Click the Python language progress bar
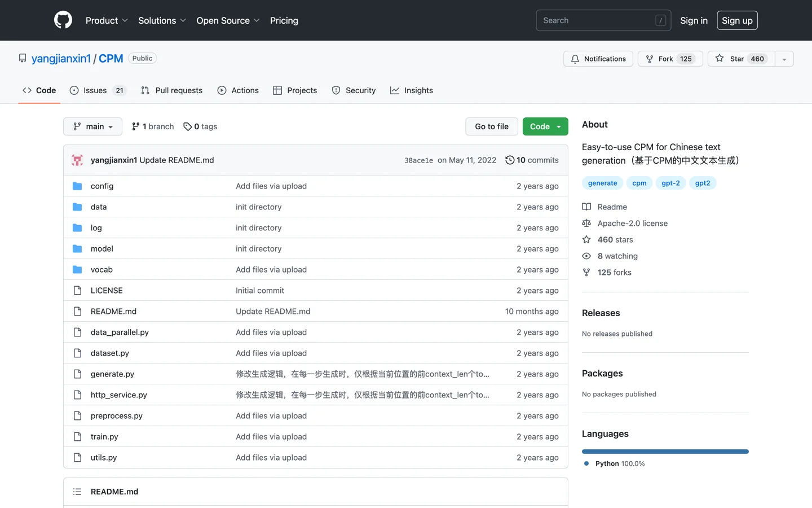 pos(665,452)
